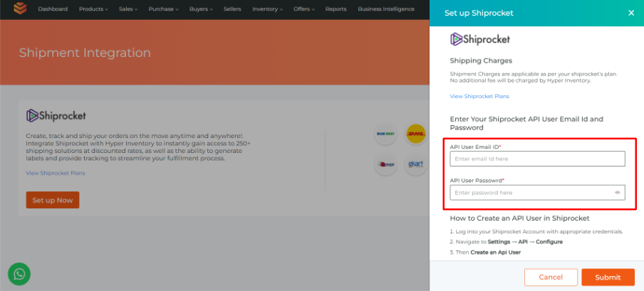Expand the Purchase menu dropdown
The height and width of the screenshot is (291, 644).
point(163,9)
